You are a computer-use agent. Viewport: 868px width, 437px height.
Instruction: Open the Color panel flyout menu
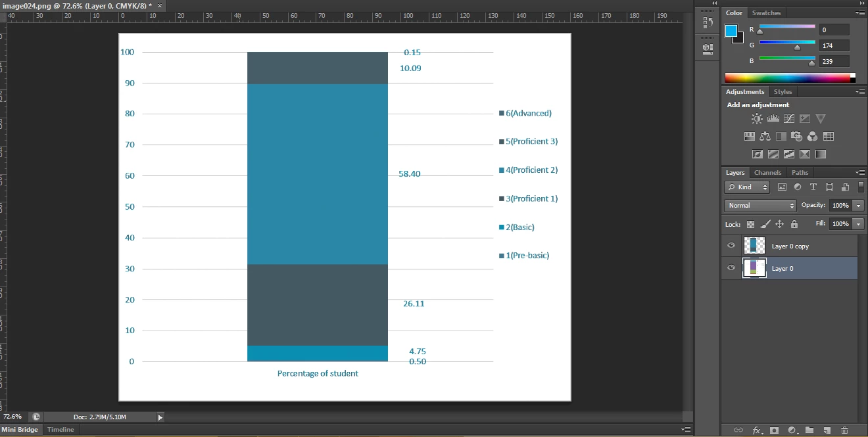860,12
